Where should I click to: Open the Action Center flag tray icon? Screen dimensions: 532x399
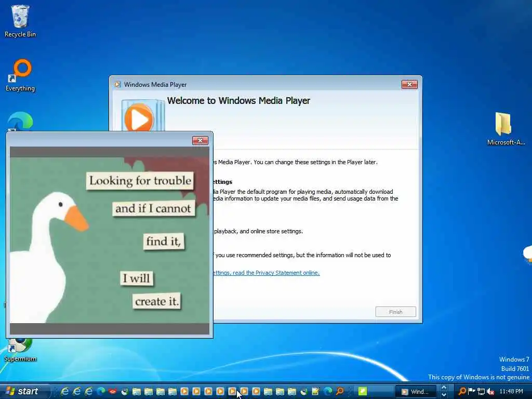pyautogui.click(x=471, y=391)
